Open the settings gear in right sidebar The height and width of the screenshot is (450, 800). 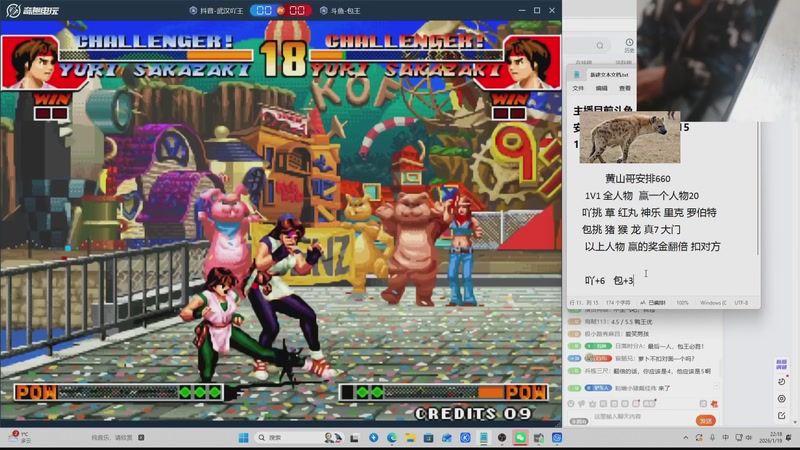pyautogui.click(x=781, y=398)
